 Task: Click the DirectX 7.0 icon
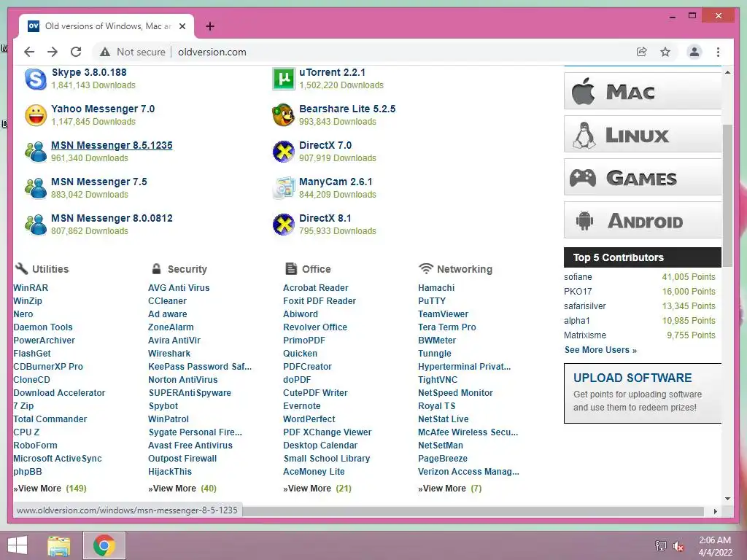click(x=284, y=152)
